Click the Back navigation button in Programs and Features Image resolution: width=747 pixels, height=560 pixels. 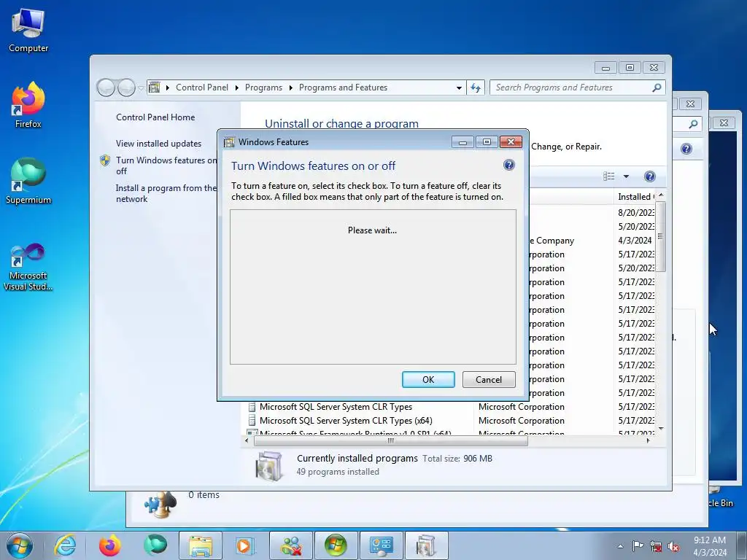pos(106,87)
